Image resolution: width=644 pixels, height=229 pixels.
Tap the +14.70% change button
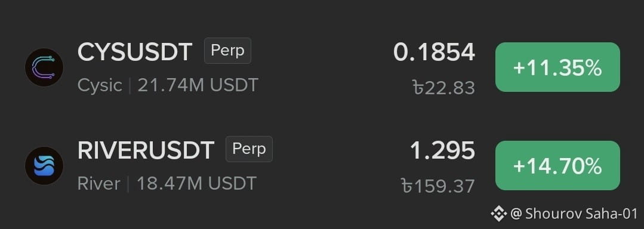(557, 166)
